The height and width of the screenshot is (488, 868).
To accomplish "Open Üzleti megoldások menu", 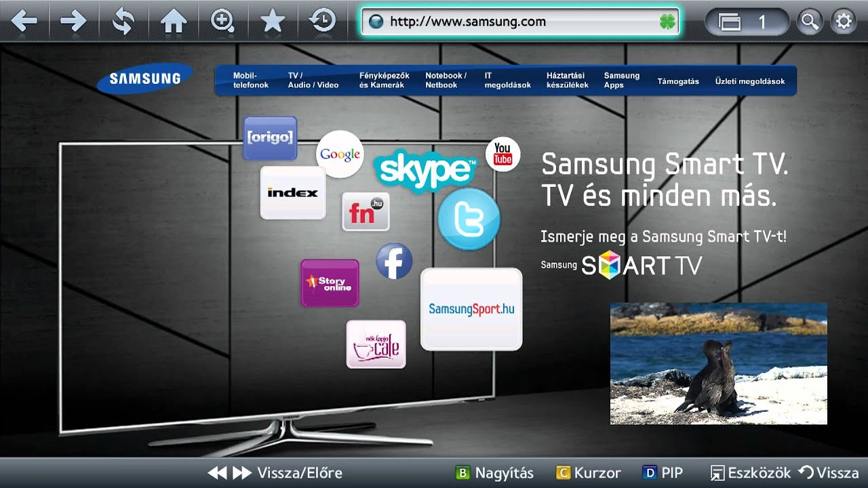I will pyautogui.click(x=750, y=81).
